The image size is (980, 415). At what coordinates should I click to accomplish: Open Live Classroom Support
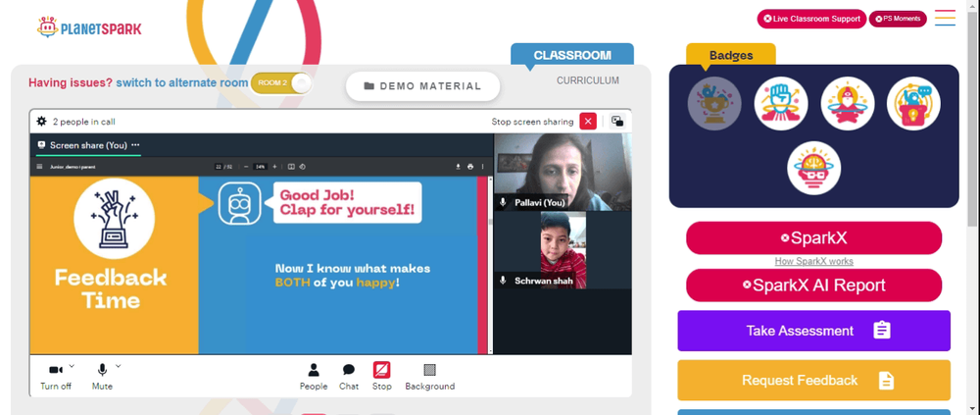pyautogui.click(x=811, y=19)
